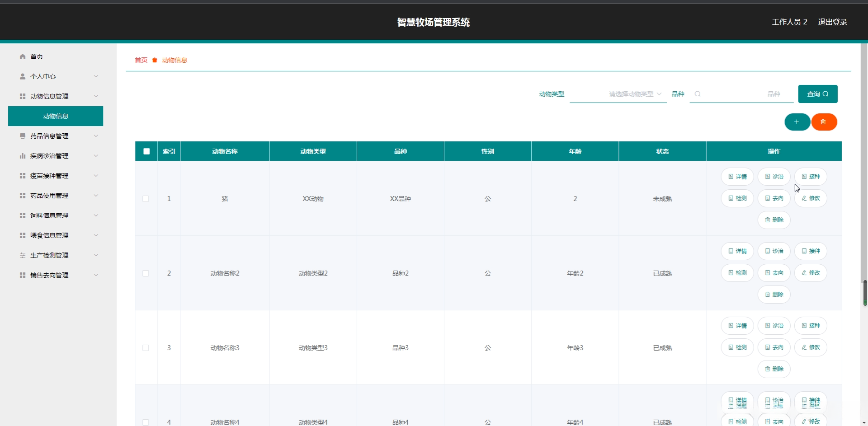Click the scrollbar down arrow
The height and width of the screenshot is (426, 868).
[865, 423]
